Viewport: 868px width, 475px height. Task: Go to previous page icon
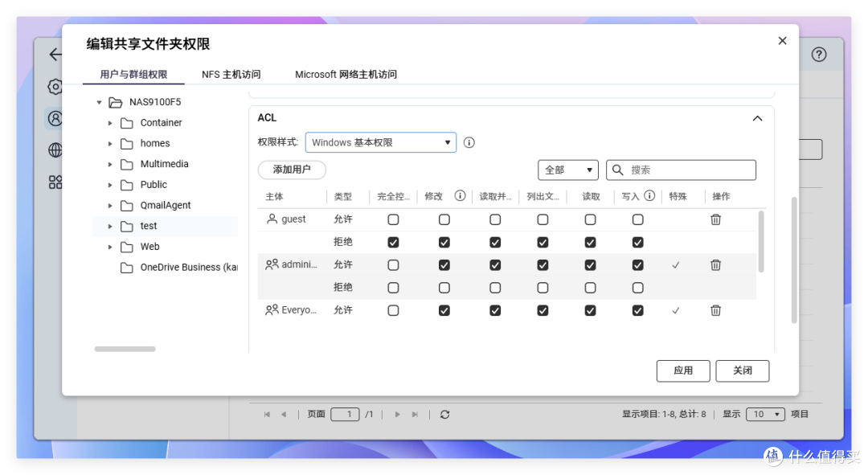284,414
